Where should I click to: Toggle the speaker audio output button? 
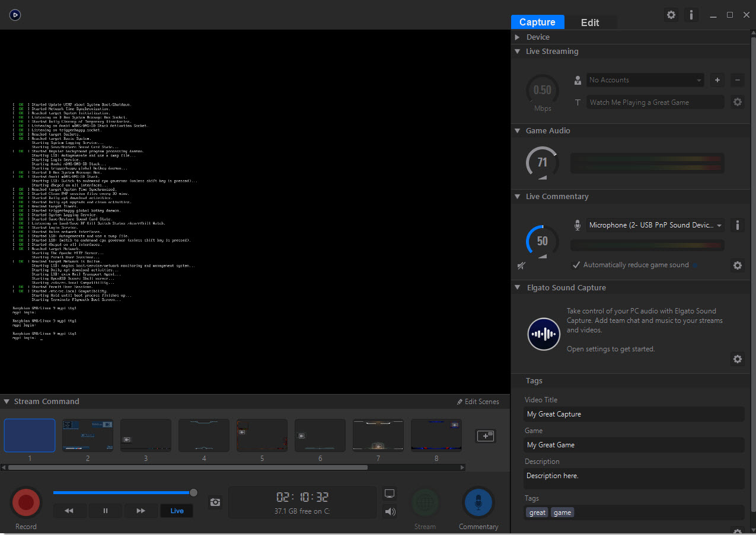[390, 512]
